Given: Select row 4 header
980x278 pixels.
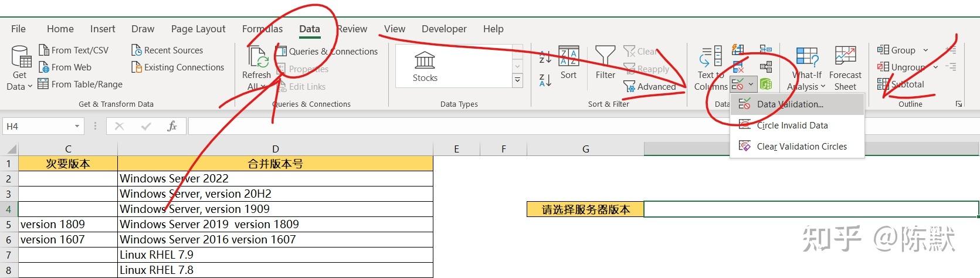Looking at the screenshot, I should point(9,209).
